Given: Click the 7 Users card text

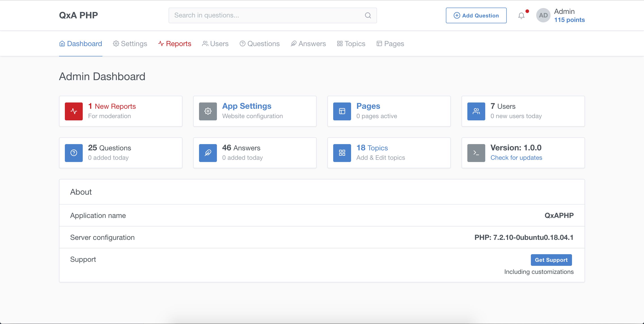Looking at the screenshot, I should click(x=503, y=106).
